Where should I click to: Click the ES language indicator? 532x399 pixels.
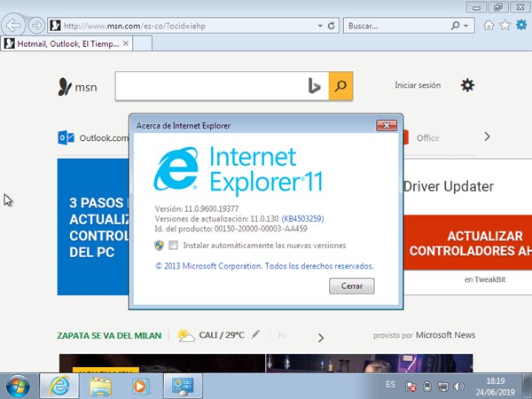(x=390, y=385)
